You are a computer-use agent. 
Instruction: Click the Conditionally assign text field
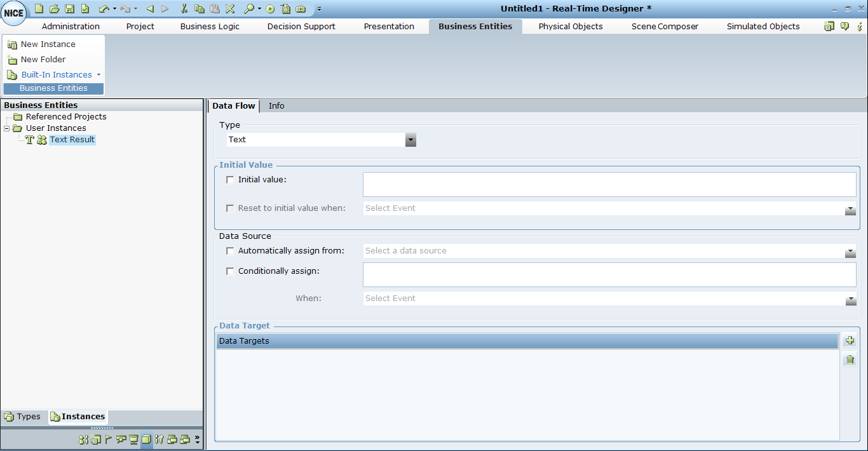[x=609, y=275]
